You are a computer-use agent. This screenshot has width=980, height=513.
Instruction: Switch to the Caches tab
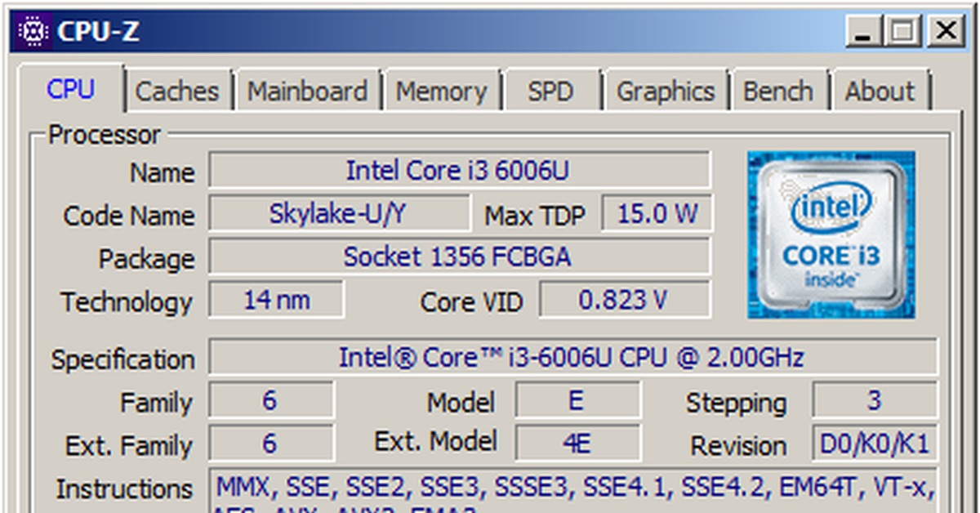tap(178, 91)
